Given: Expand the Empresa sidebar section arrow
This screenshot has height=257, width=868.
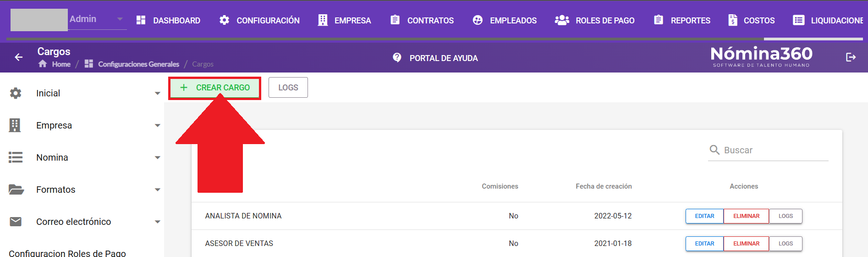Looking at the screenshot, I should click(158, 125).
